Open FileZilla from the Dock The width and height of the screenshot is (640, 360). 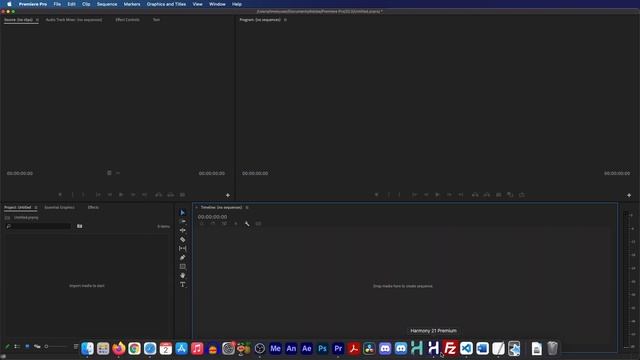[x=449, y=348]
